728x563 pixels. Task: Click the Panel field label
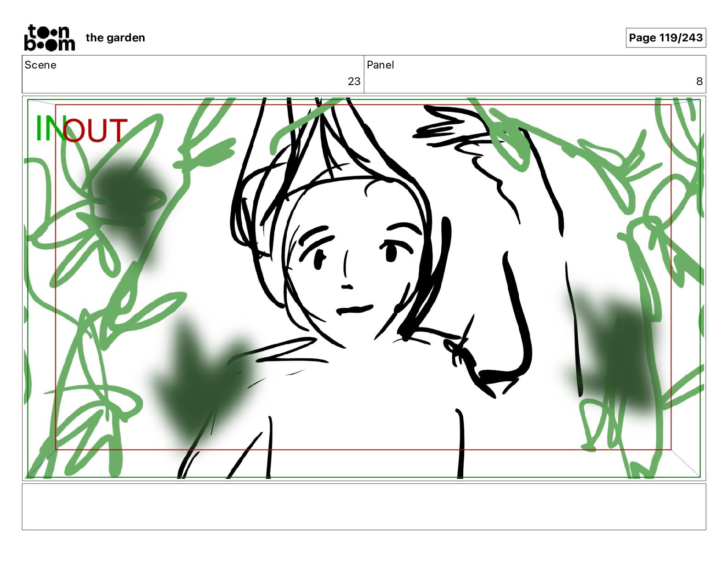(380, 65)
